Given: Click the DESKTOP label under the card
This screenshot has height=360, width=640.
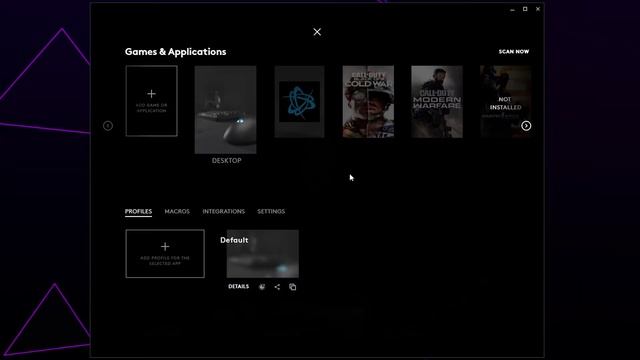Looking at the screenshot, I should coord(227,161).
